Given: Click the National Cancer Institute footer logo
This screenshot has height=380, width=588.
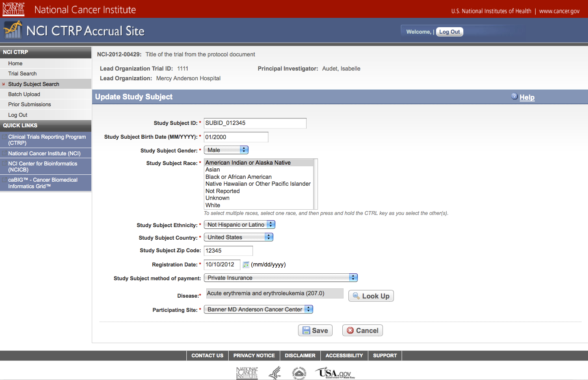Looking at the screenshot, I should coord(247,373).
